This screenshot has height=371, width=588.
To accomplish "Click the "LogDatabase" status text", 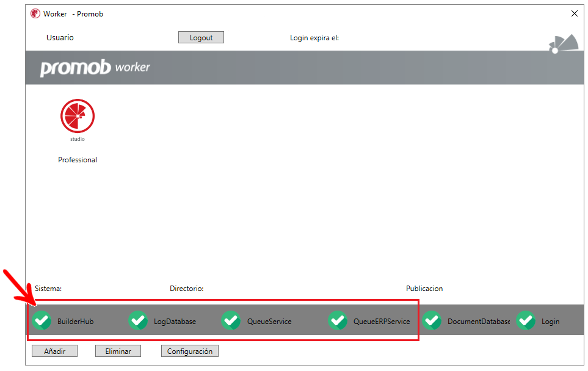I will (175, 322).
